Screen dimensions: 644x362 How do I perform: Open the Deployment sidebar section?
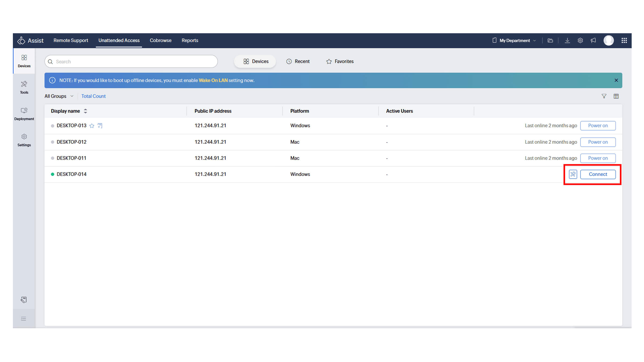[x=24, y=114]
